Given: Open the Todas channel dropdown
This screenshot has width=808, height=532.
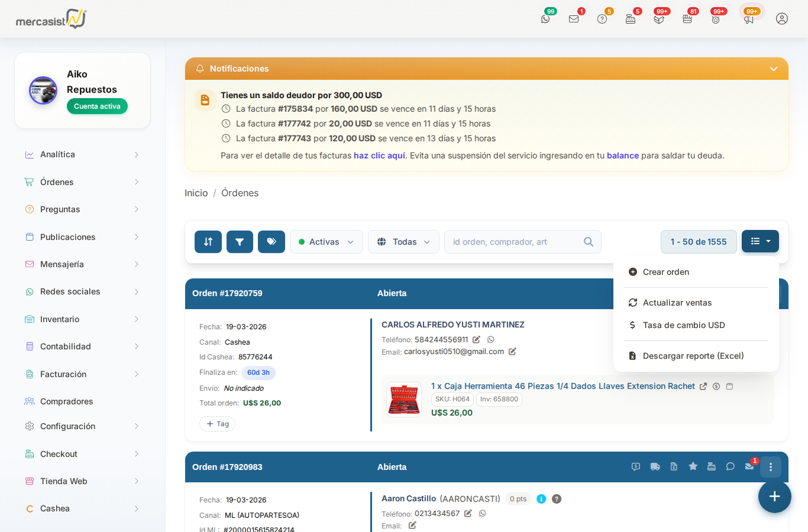Looking at the screenshot, I should coord(403,242).
